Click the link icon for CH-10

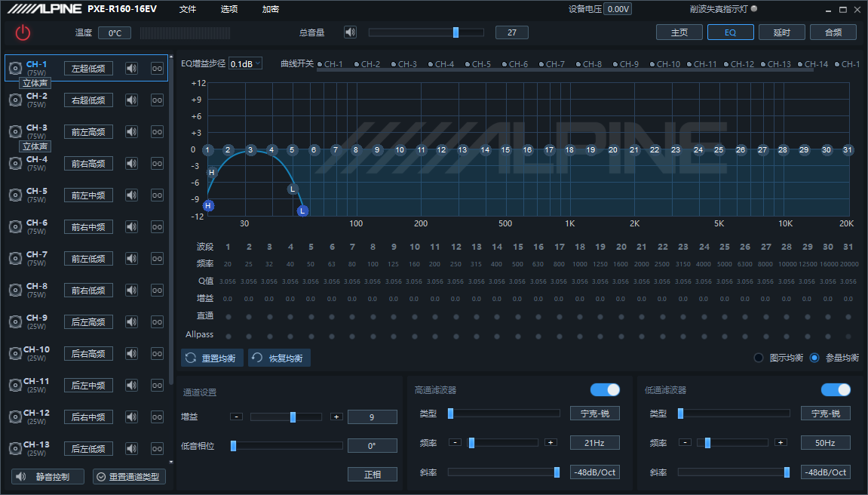[x=157, y=354]
